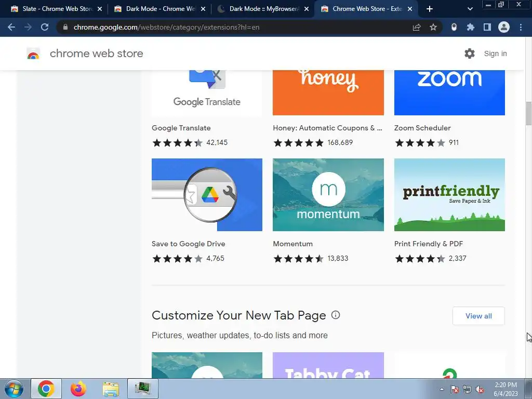The image size is (532, 399).
Task: Click the muted volume tray icon
Action: [480, 389]
